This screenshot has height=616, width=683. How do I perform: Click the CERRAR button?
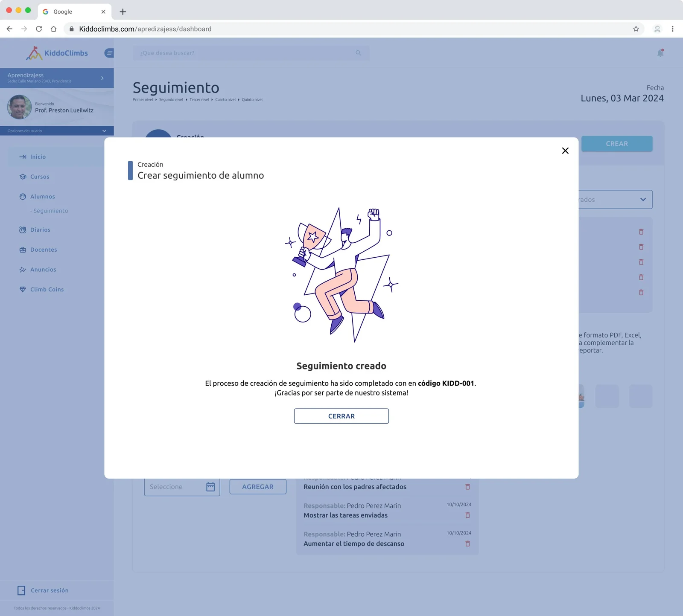point(341,416)
